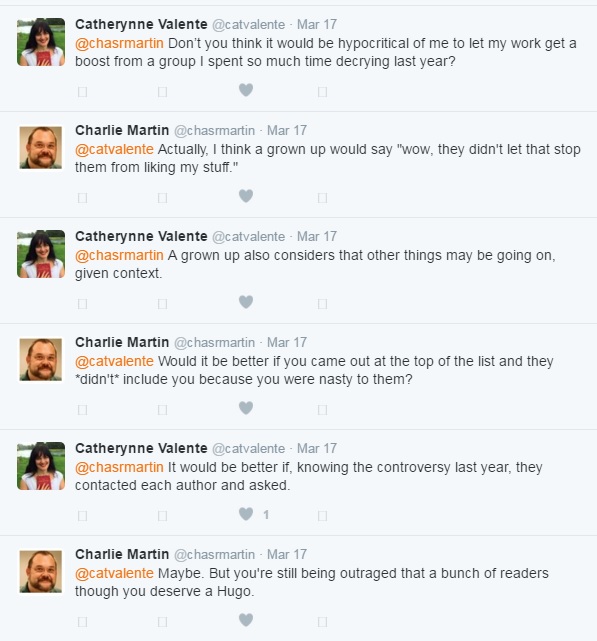Like Catherynne's tweet about being hypocritical
Screen dimensions: 597x641
(246, 90)
